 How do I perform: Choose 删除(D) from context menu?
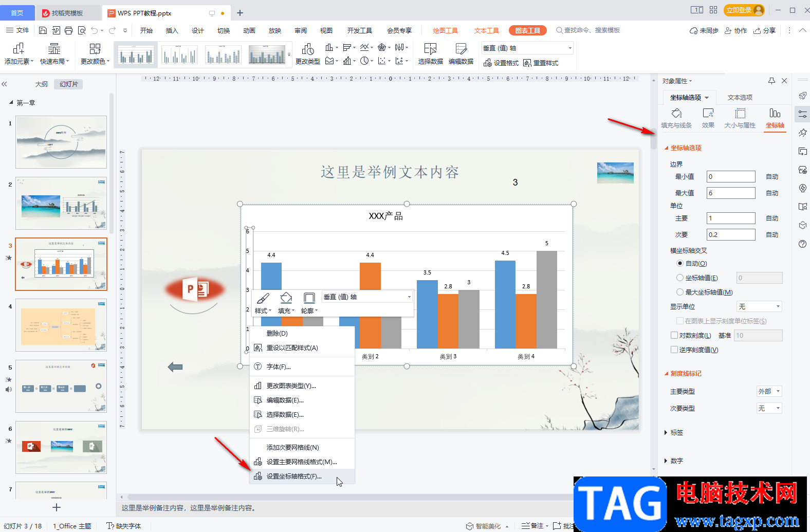click(x=302, y=333)
